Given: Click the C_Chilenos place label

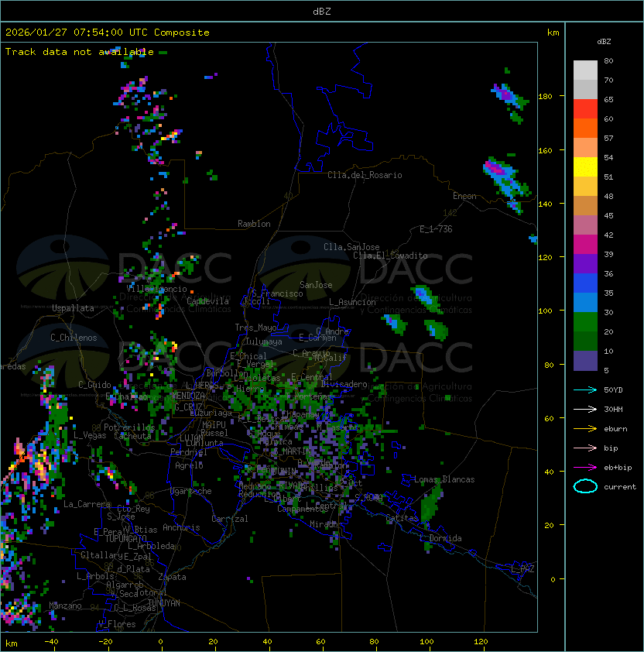Looking at the screenshot, I should pos(74,338).
